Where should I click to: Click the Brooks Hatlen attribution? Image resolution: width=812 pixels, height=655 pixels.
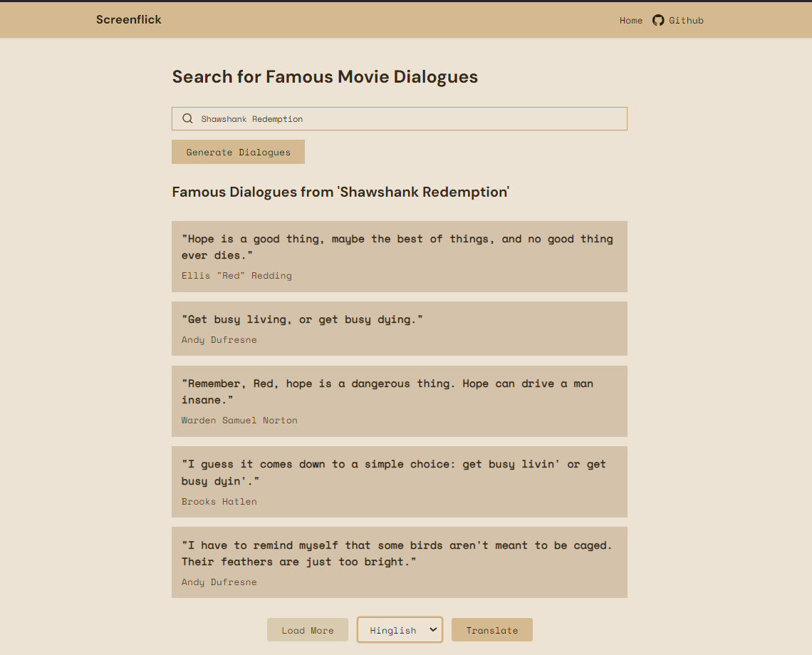click(219, 502)
